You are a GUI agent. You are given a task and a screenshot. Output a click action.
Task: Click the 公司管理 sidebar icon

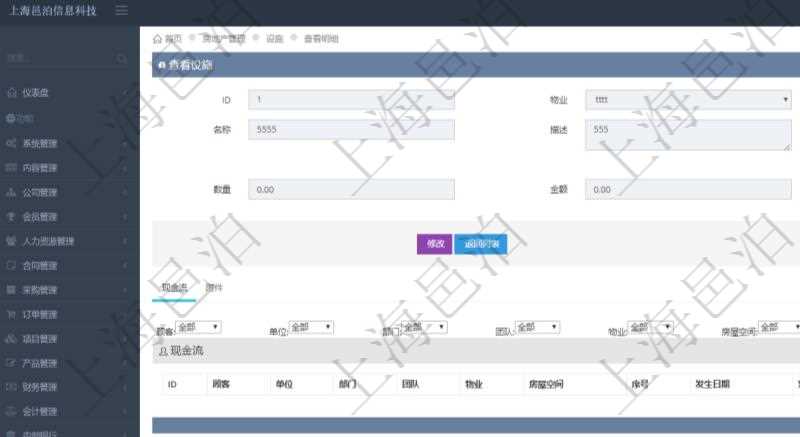(11, 192)
